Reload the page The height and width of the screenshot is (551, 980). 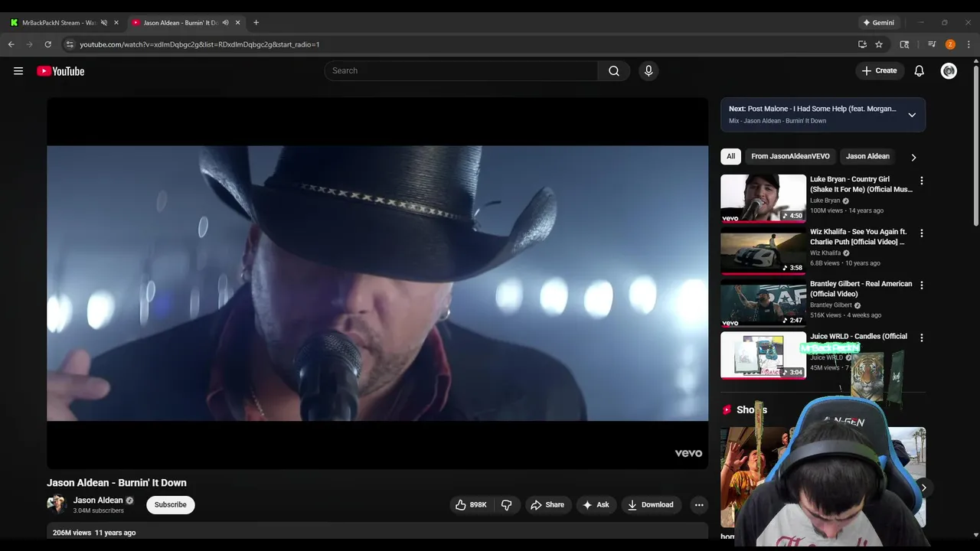pos(47,44)
